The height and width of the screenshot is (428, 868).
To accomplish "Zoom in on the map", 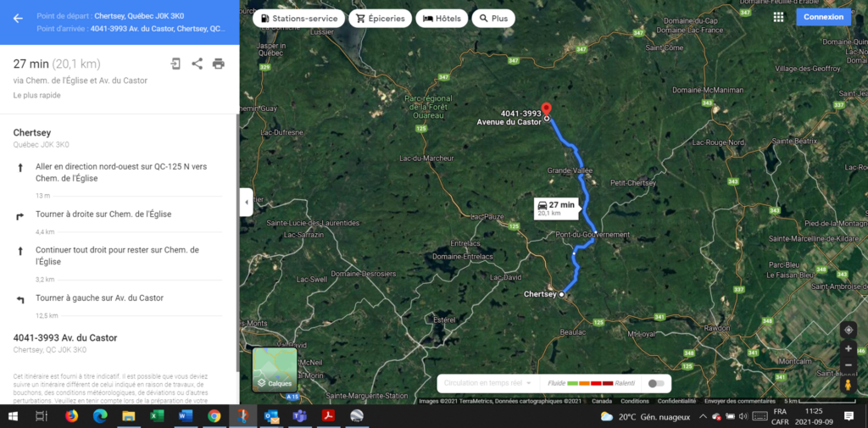I will (x=848, y=349).
